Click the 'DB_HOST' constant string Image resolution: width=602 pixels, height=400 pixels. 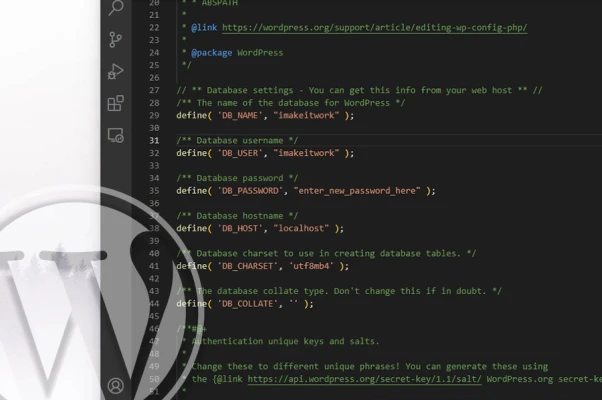pyautogui.click(x=240, y=228)
